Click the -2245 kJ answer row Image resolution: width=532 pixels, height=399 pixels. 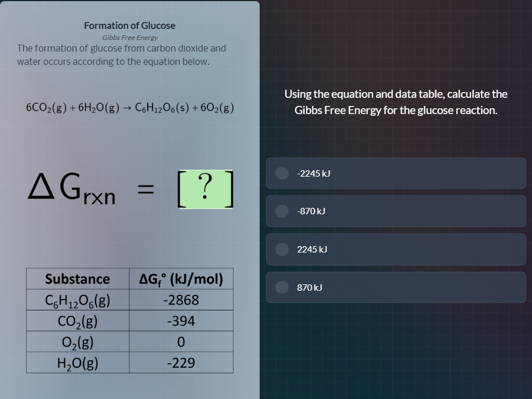[396, 173]
